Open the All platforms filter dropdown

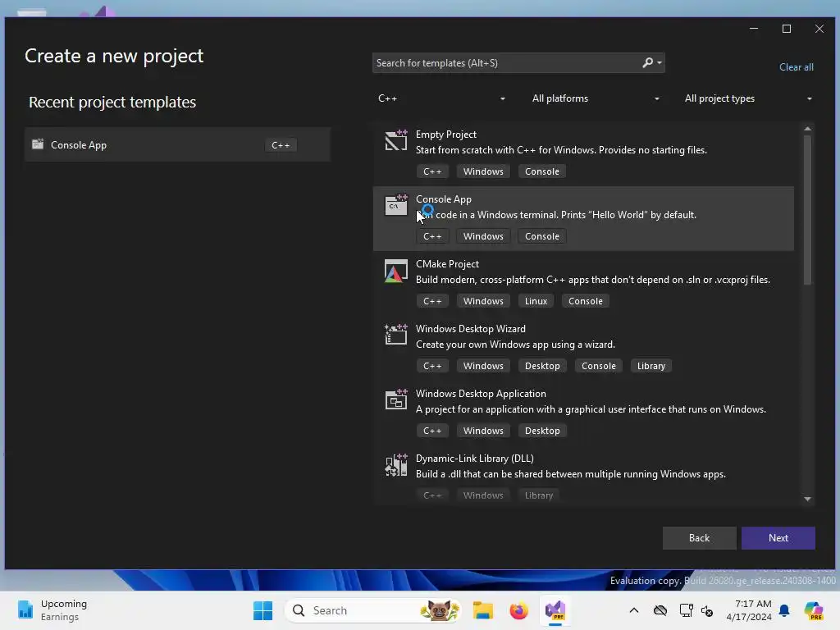[x=596, y=98]
